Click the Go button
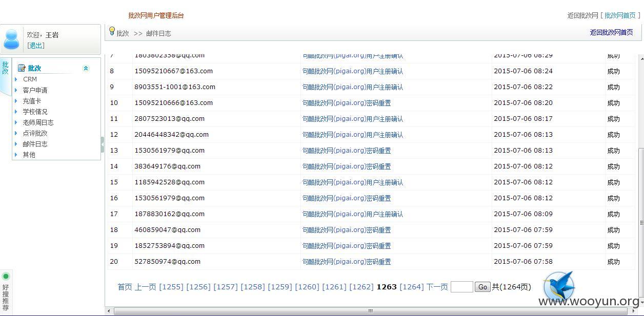This screenshot has width=644, height=316. pyautogui.click(x=482, y=287)
